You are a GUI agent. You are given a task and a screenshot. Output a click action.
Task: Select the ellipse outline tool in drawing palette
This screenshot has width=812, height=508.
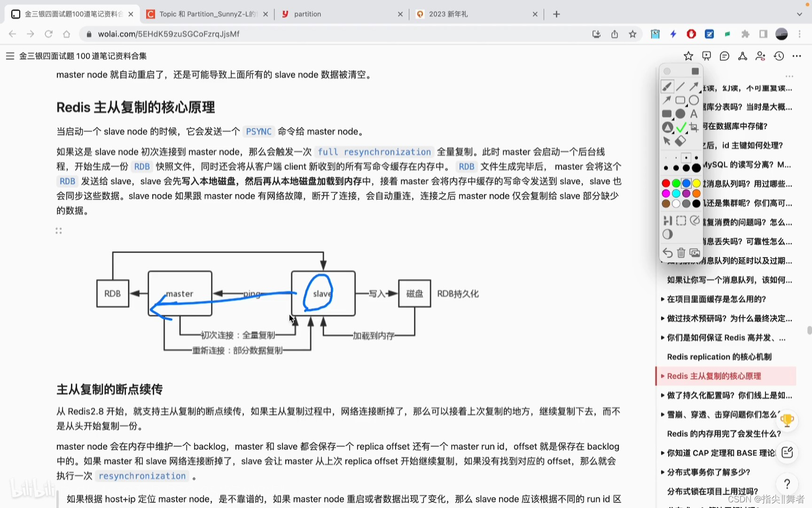694,100
